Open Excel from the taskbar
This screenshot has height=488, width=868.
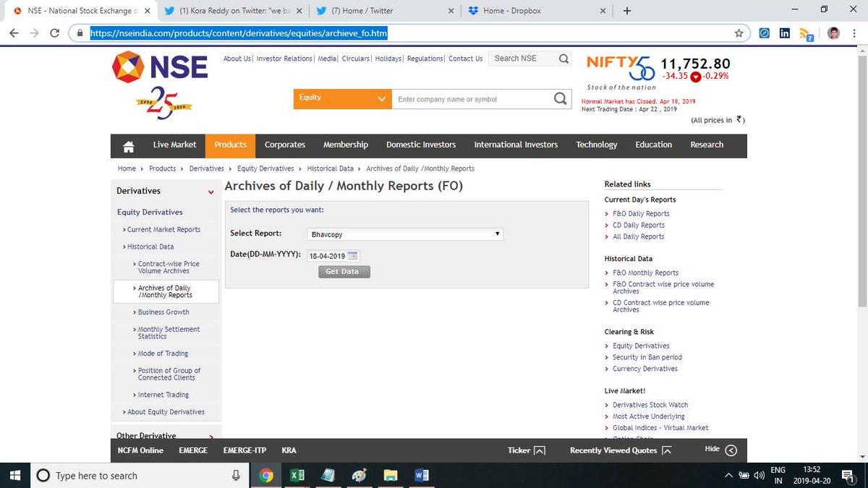coord(297,476)
